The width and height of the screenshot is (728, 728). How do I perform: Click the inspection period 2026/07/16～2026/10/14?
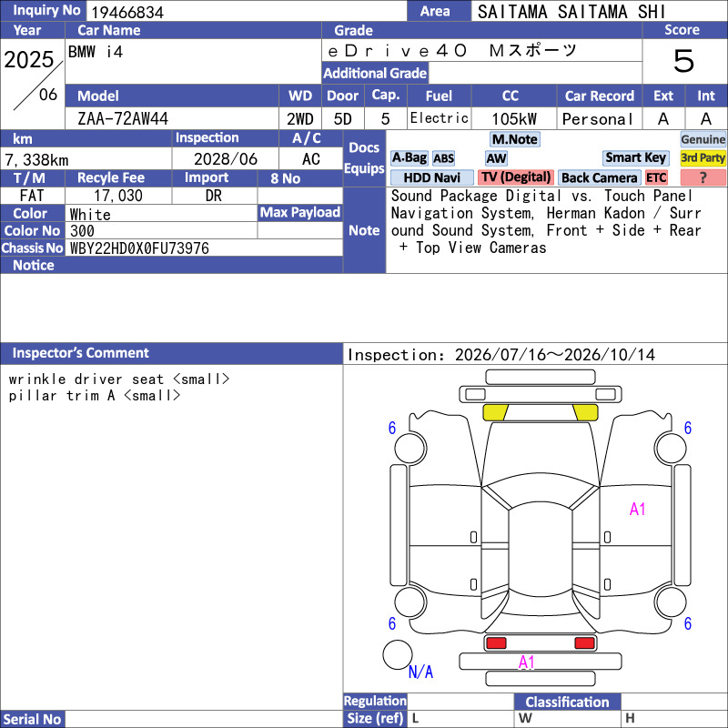[555, 355]
